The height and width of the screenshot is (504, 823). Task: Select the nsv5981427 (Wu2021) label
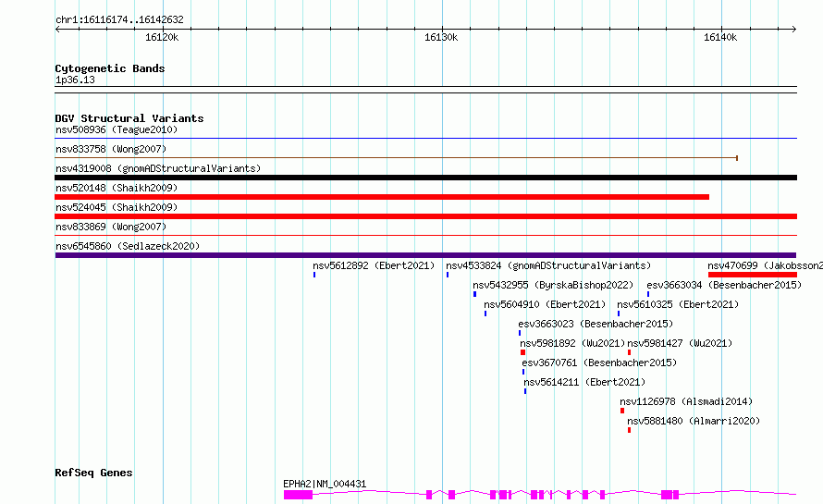coord(681,343)
